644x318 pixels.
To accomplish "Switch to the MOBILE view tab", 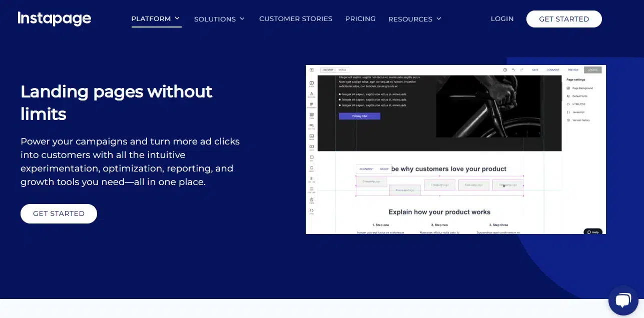I will point(342,70).
